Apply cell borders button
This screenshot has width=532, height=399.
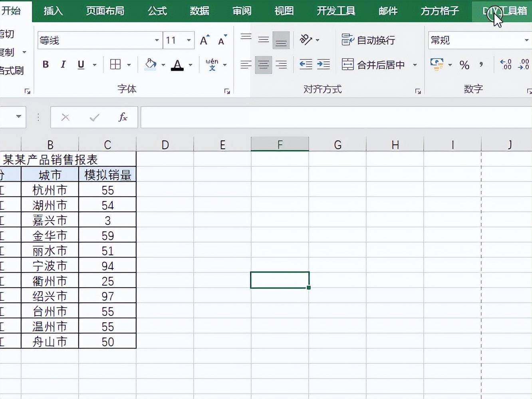coord(115,64)
